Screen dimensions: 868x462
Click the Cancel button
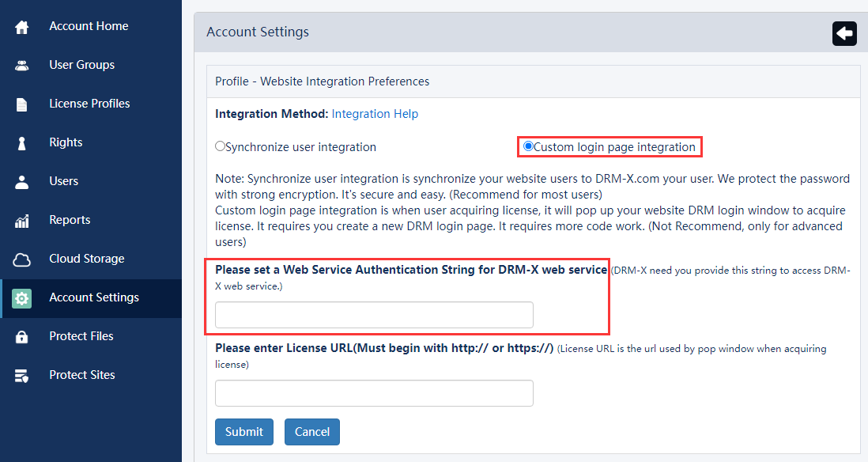coord(311,432)
